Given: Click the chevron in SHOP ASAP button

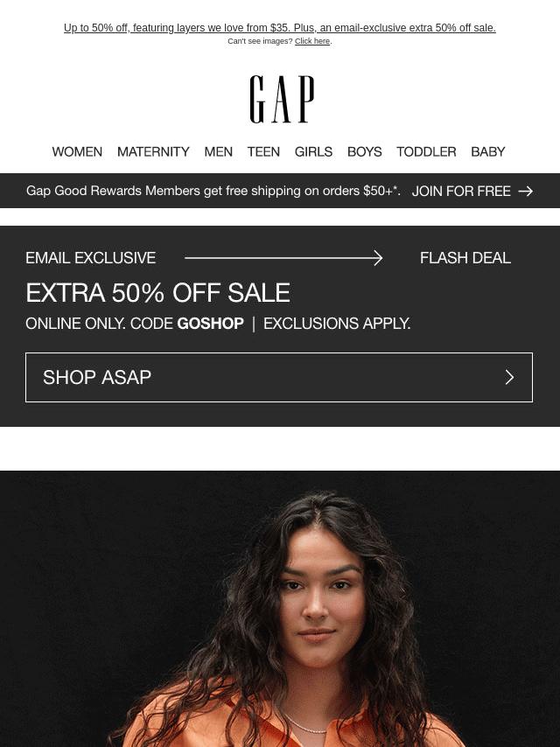Looking at the screenshot, I should click(x=509, y=377).
